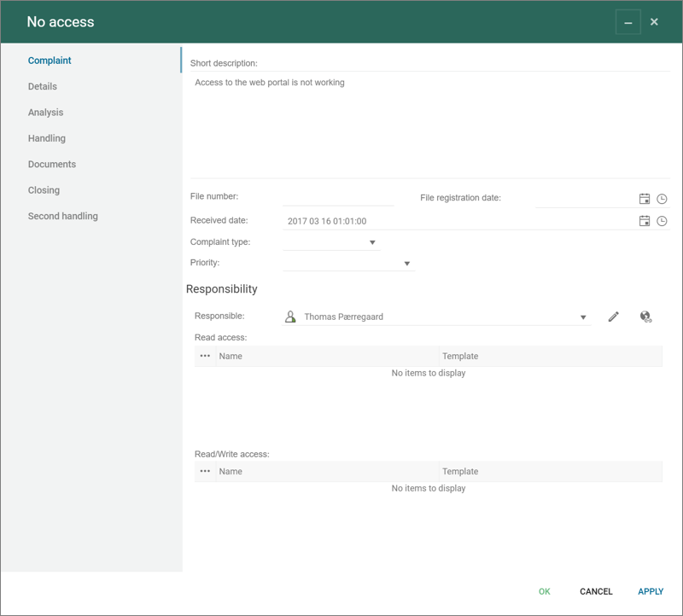Click into the File number field
This screenshot has height=616, width=683.
(338, 198)
